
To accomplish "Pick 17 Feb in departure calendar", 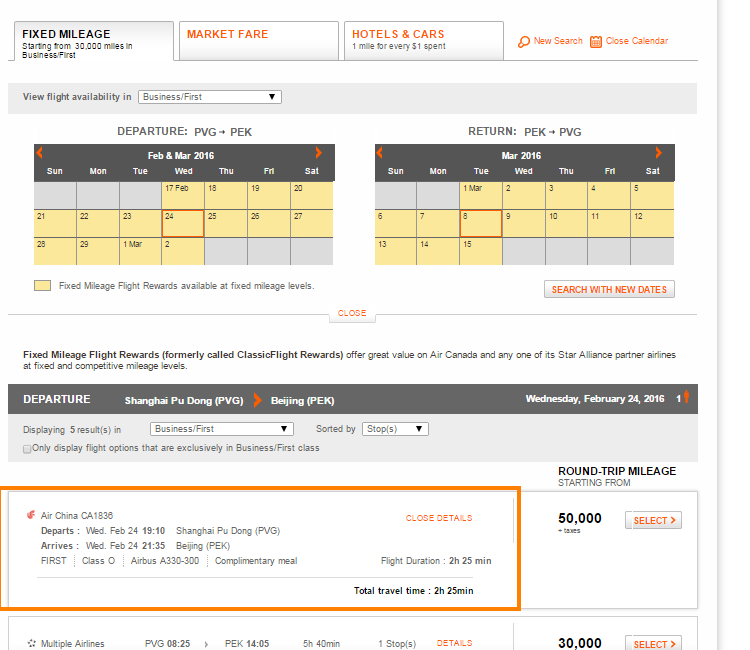I will (x=183, y=195).
